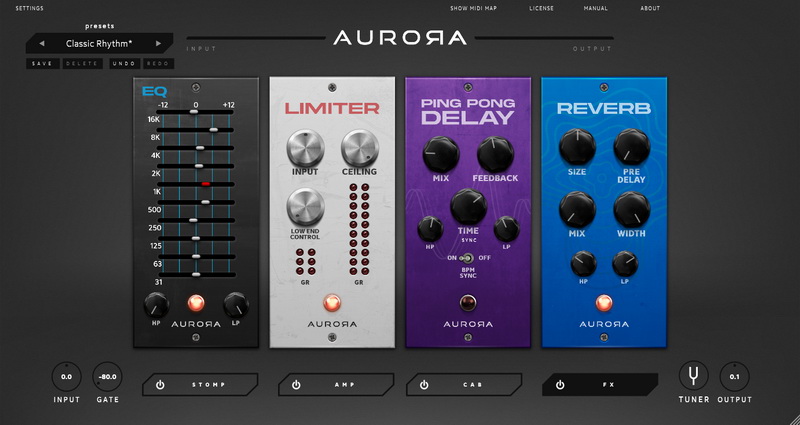Click the Redo button
Screen dimensions: 800x425
pyautogui.click(x=159, y=64)
